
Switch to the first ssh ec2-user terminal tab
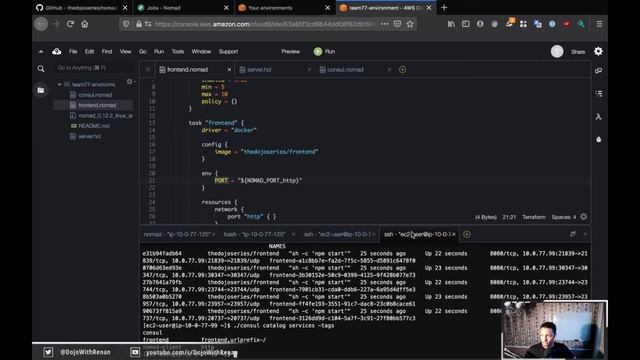point(337,234)
